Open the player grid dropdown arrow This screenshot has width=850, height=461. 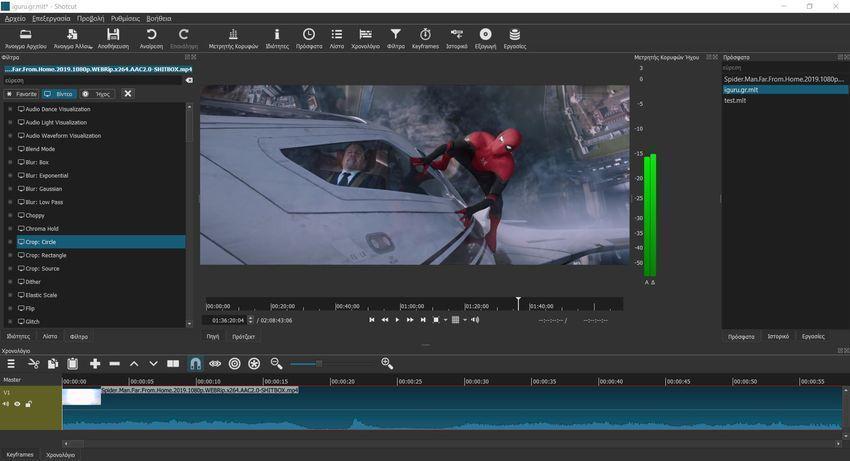click(465, 320)
